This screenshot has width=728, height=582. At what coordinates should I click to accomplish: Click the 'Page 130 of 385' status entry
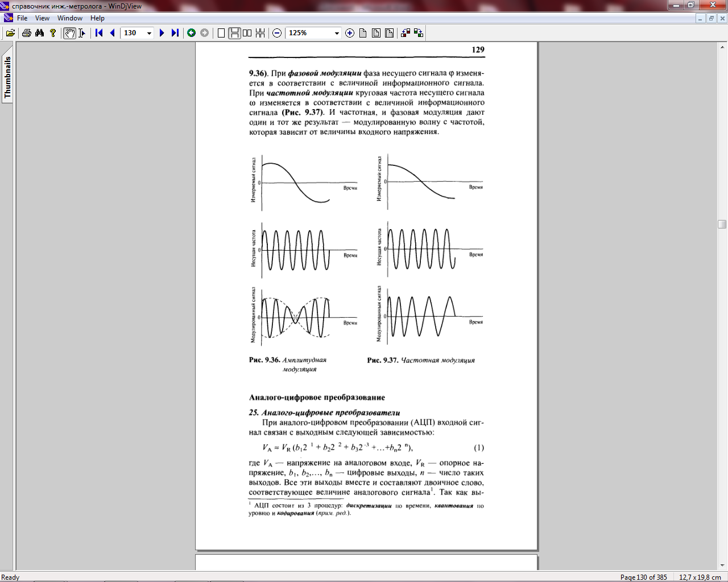point(643,577)
